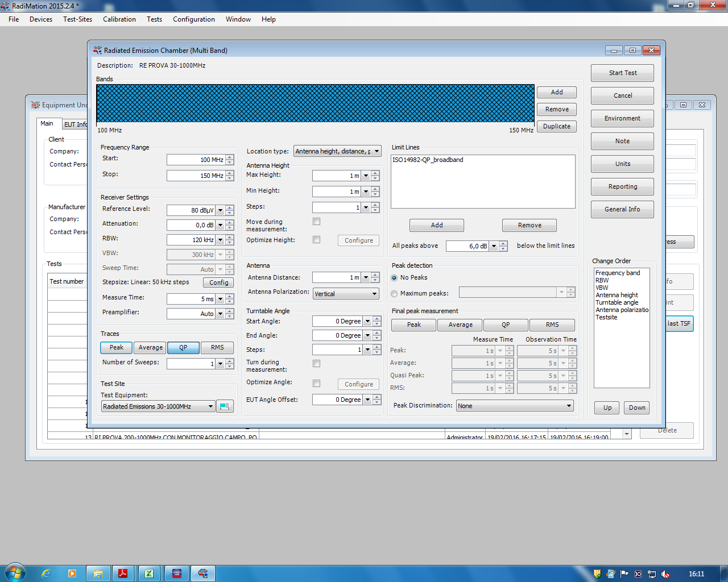The image size is (728, 582).
Task: Open Antenna Polarization dropdown
Action: point(346,294)
